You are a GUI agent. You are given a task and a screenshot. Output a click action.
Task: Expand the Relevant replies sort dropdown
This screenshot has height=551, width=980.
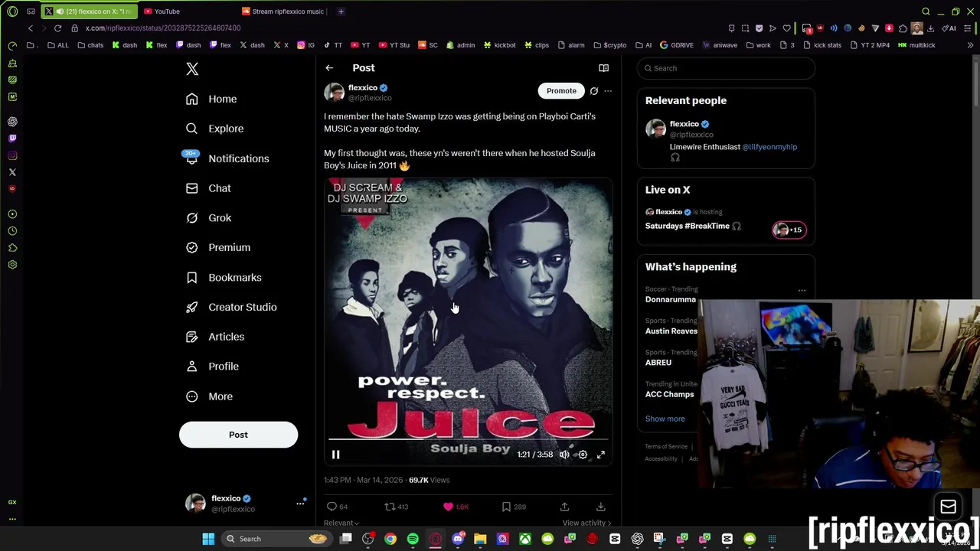point(341,523)
